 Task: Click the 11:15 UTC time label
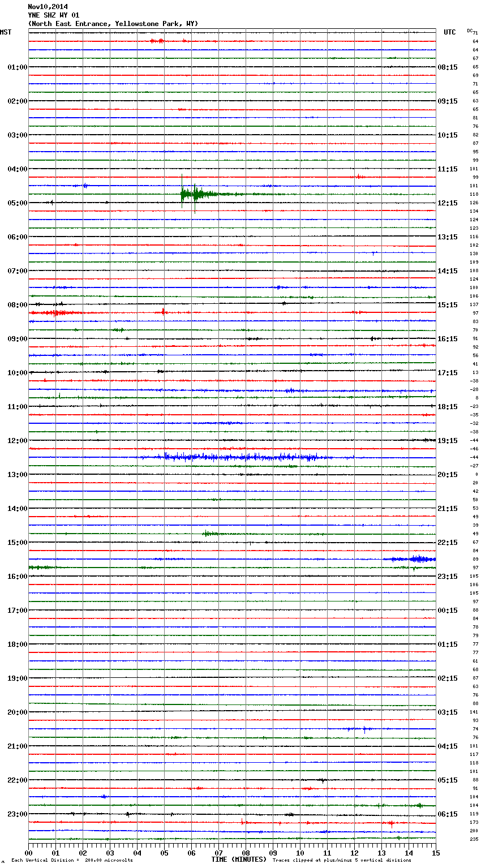coord(448,169)
